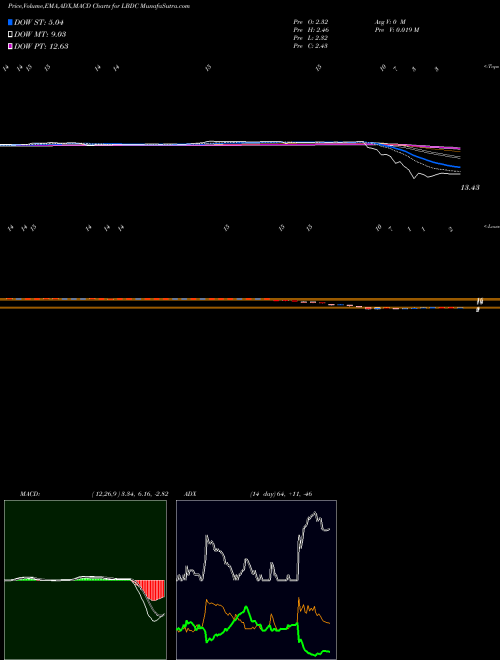The width and height of the screenshot is (500, 660).
Task: Click the MACD (12,26,9) parameter values text
Action: 130,494
